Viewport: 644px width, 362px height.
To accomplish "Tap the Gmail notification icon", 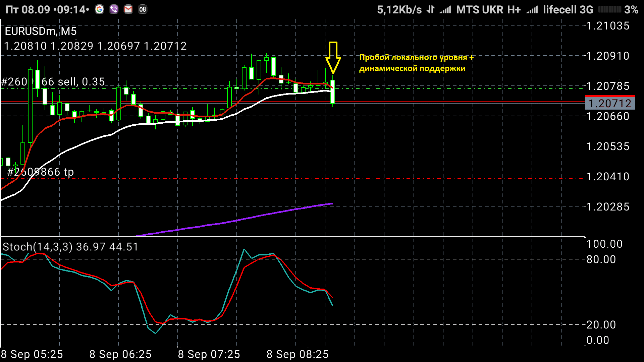I will [128, 9].
